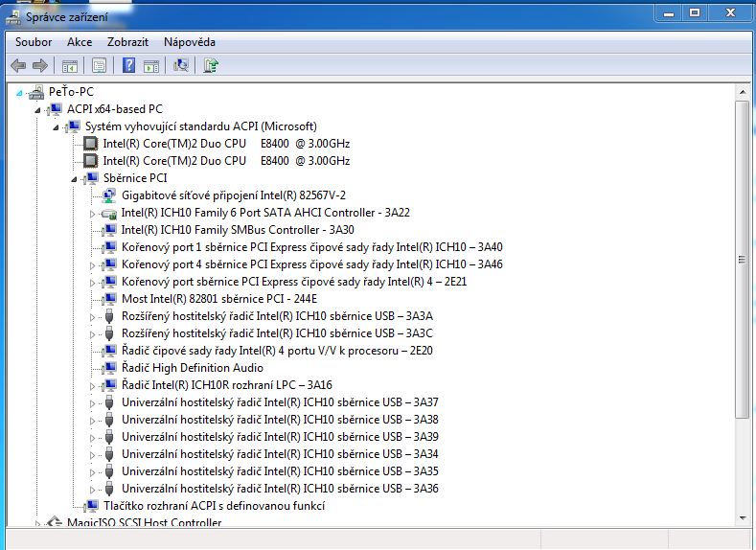The height and width of the screenshot is (550, 756).
Task: Click the Update driver software icon
Action: [x=211, y=65]
